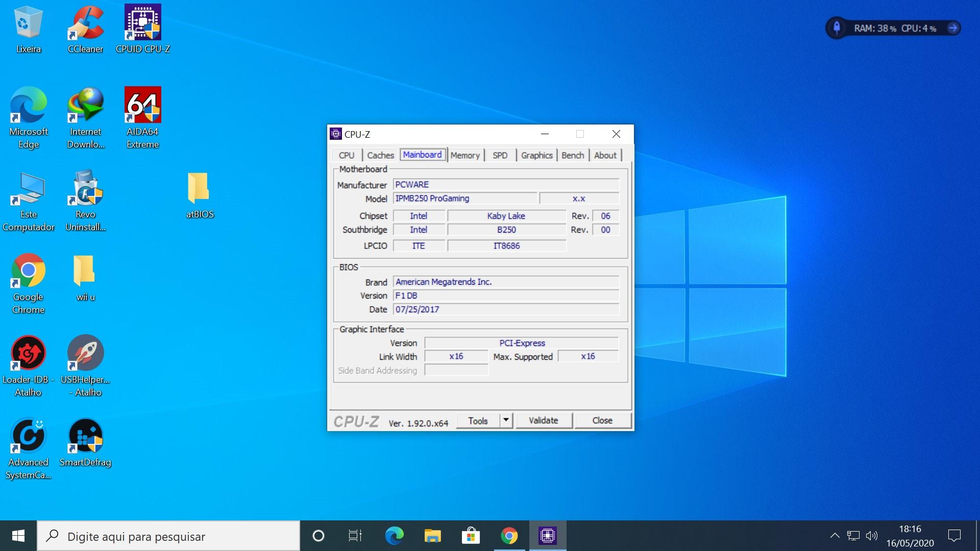Click the Close button in CPU-Z
This screenshot has width=980, height=551.
coord(602,420)
